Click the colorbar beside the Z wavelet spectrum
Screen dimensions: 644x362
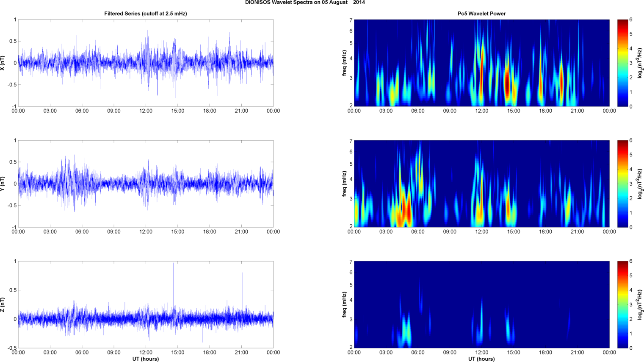pos(622,304)
